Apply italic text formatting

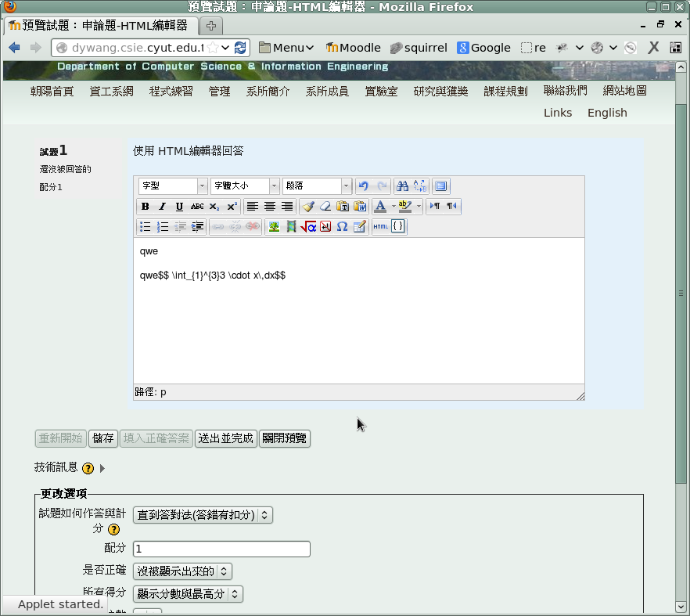coord(162,207)
